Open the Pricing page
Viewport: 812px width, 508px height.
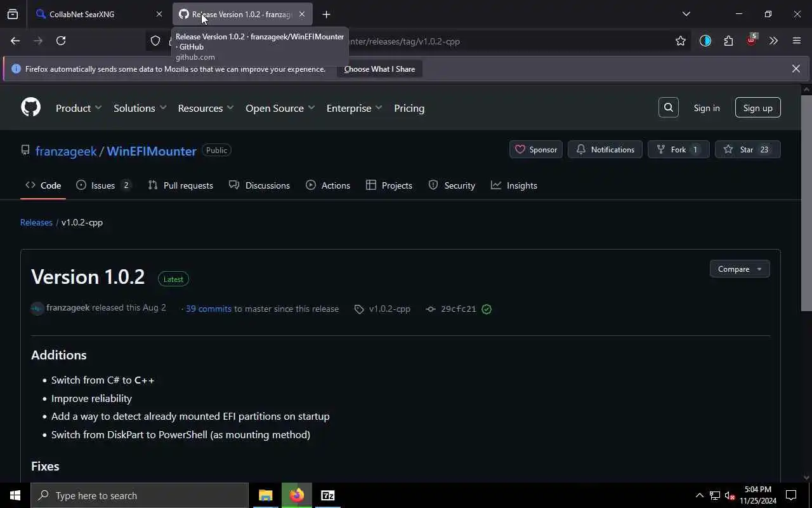click(x=409, y=108)
